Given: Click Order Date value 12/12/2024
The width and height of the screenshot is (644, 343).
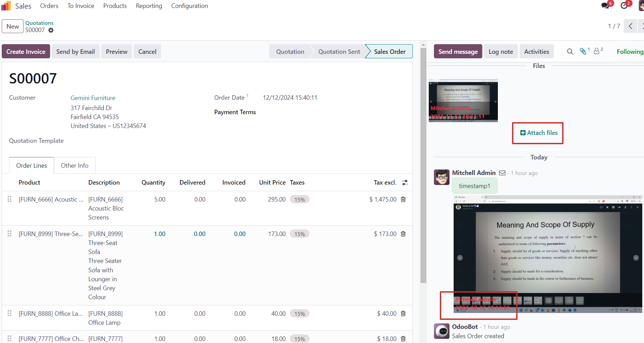Looking at the screenshot, I should pos(290,98).
